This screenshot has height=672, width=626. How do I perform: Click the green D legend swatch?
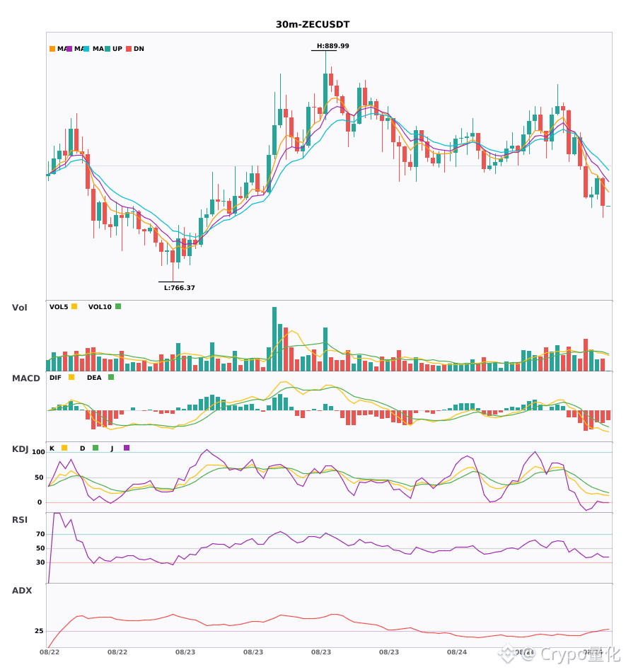(x=95, y=448)
